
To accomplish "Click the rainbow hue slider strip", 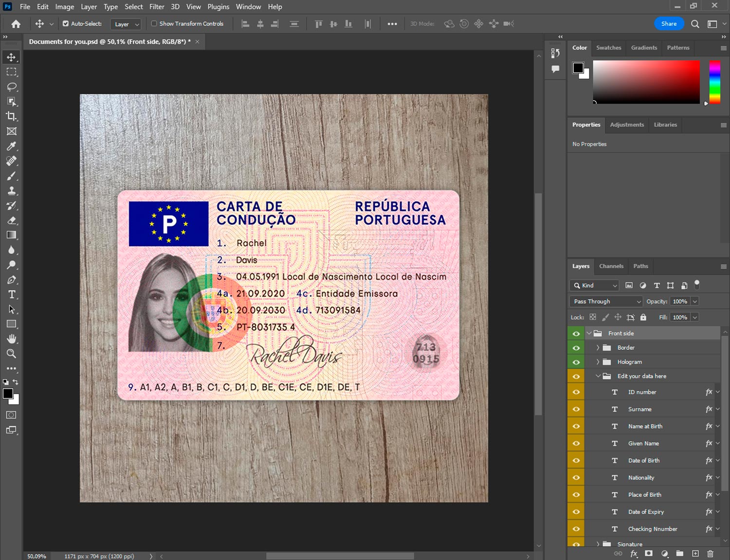I will coord(714,82).
